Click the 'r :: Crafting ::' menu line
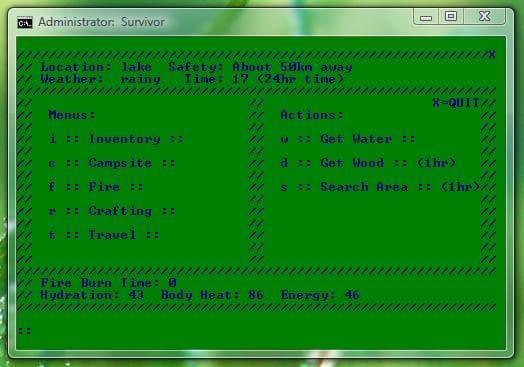Screen dimensions: 524x367 [x=112, y=211]
